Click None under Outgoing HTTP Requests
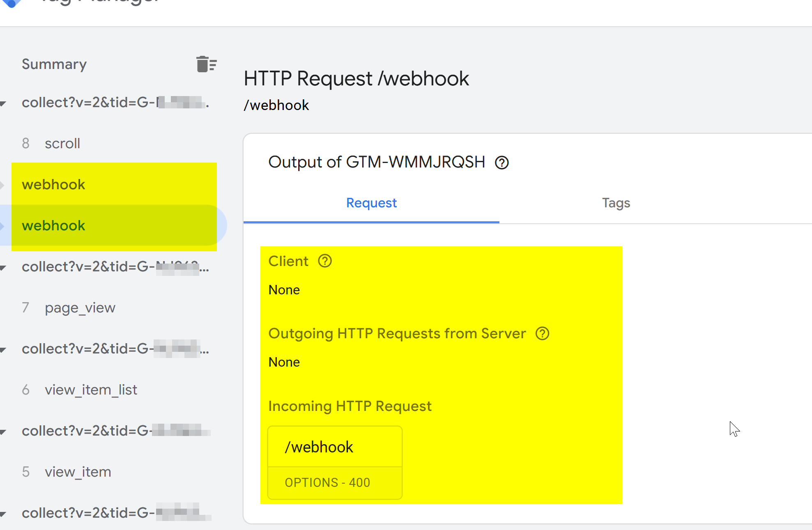 [x=284, y=362]
